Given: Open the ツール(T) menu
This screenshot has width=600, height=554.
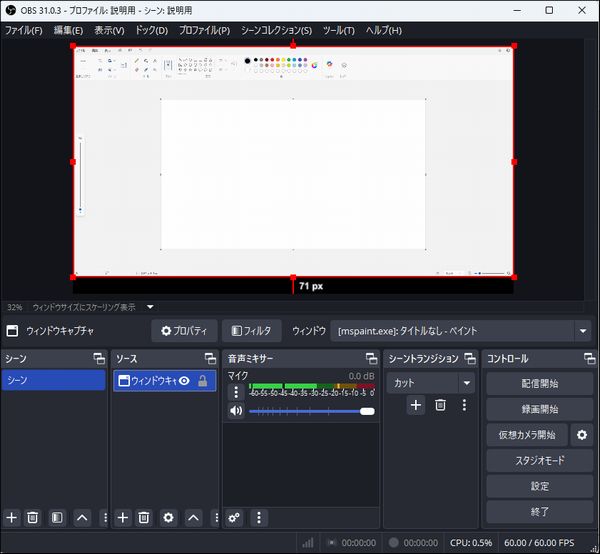Looking at the screenshot, I should [339, 30].
